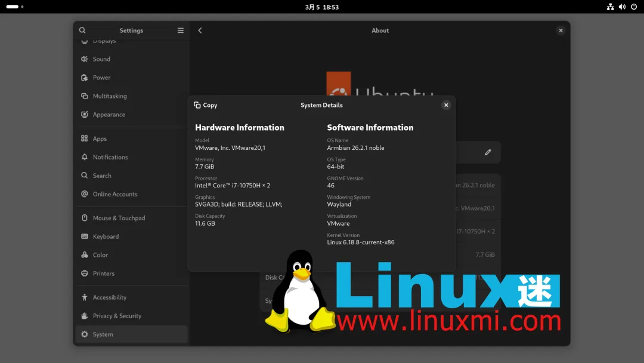The width and height of the screenshot is (644, 363).
Task: Click the volume icon in top bar
Action: pyautogui.click(x=622, y=7)
